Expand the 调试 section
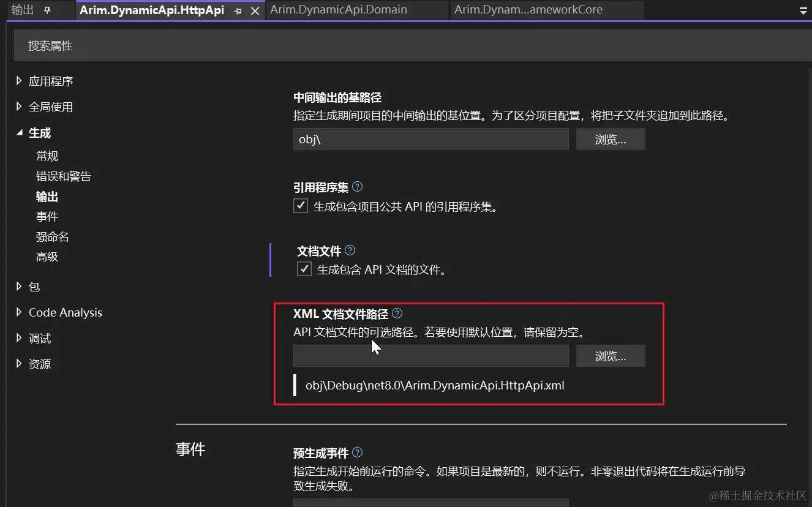Viewport: 812px width, 507px height. click(x=19, y=338)
